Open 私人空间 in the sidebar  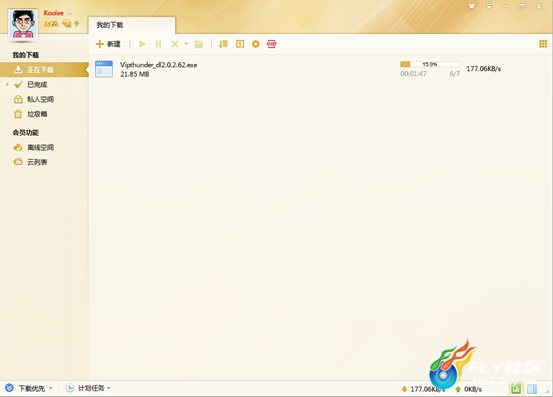41,99
